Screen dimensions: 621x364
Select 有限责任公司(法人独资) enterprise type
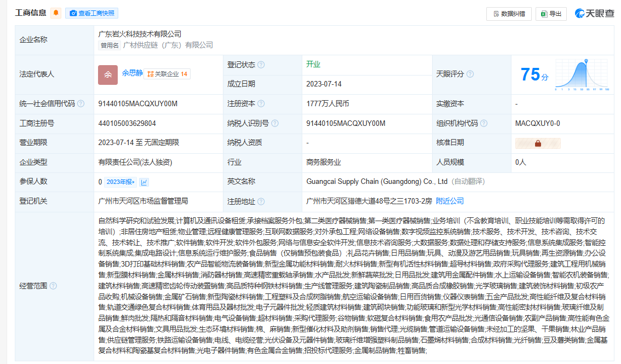point(135,162)
